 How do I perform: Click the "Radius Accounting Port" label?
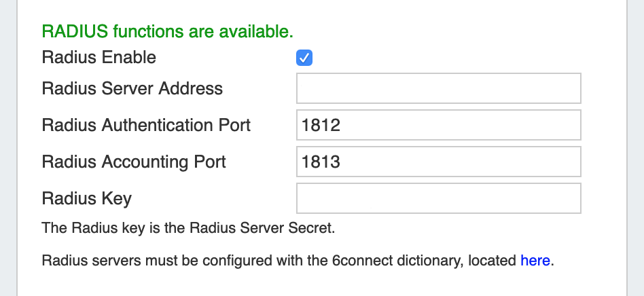tap(134, 162)
